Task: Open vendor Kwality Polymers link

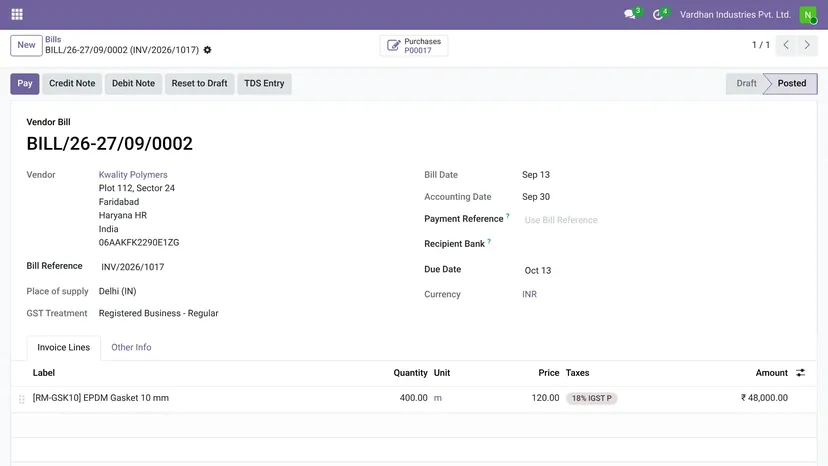Action: click(133, 174)
